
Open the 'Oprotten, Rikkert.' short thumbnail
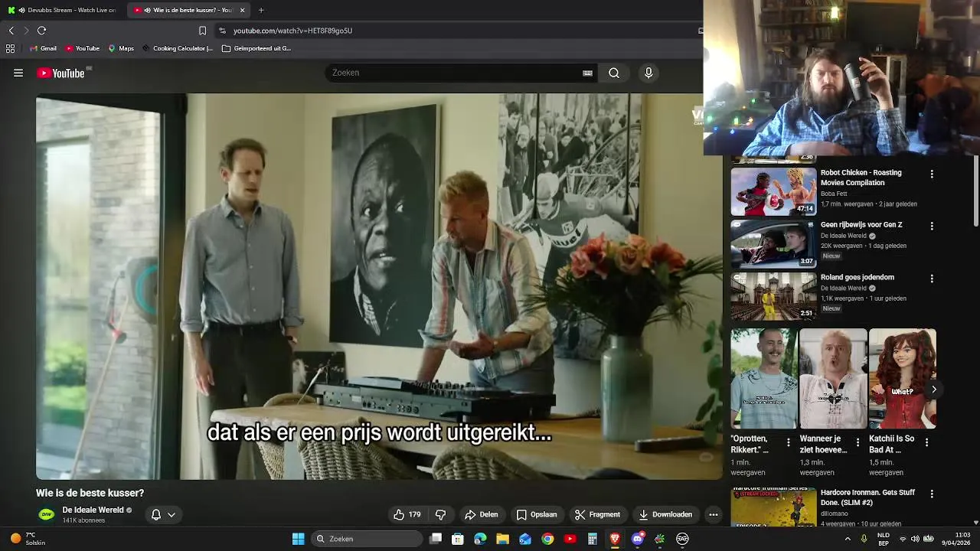[x=763, y=379]
